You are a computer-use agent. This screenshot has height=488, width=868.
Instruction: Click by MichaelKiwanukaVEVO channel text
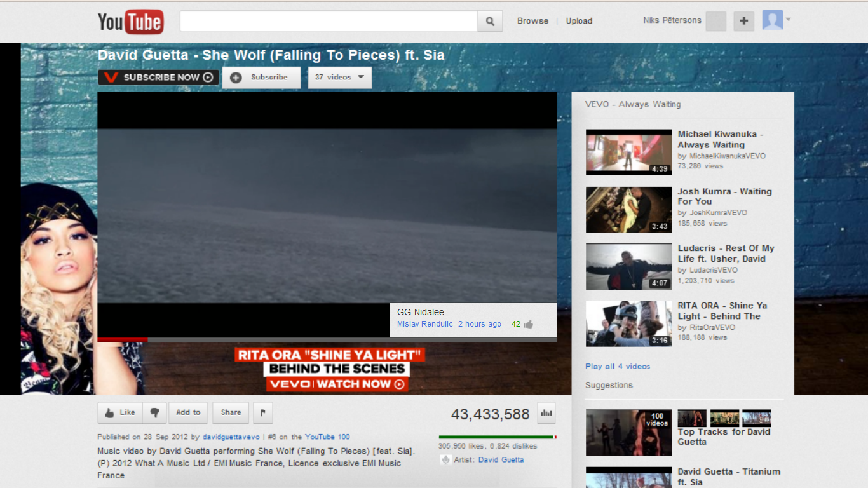point(721,156)
